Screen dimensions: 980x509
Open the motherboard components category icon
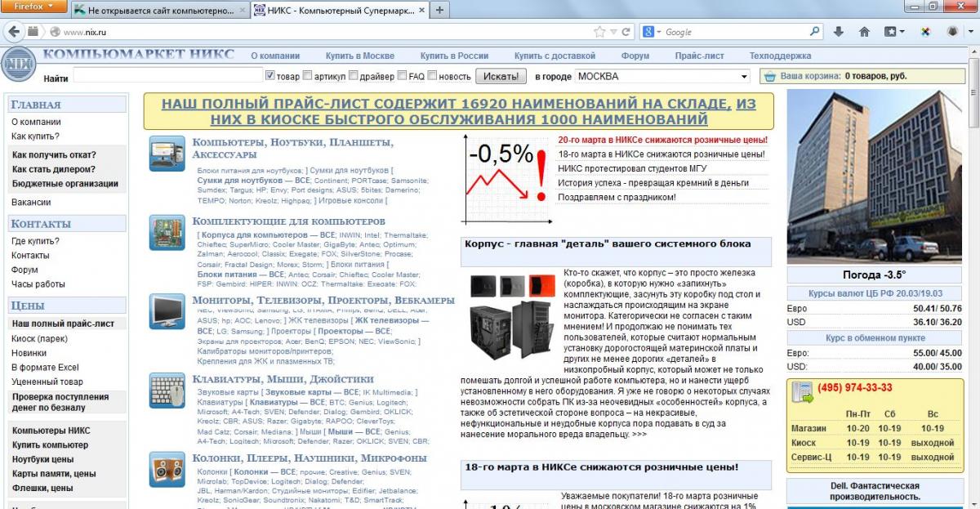pos(167,233)
